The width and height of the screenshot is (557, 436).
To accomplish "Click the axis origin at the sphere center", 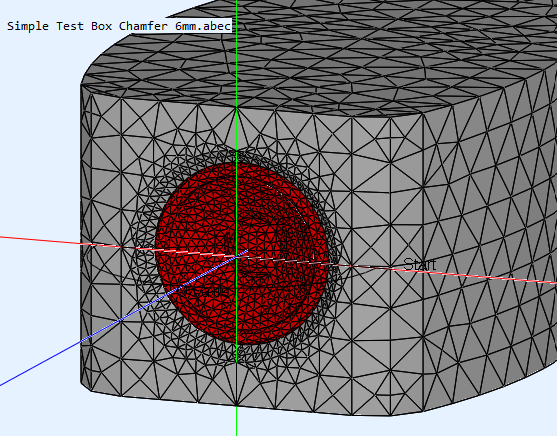I will tap(237, 256).
